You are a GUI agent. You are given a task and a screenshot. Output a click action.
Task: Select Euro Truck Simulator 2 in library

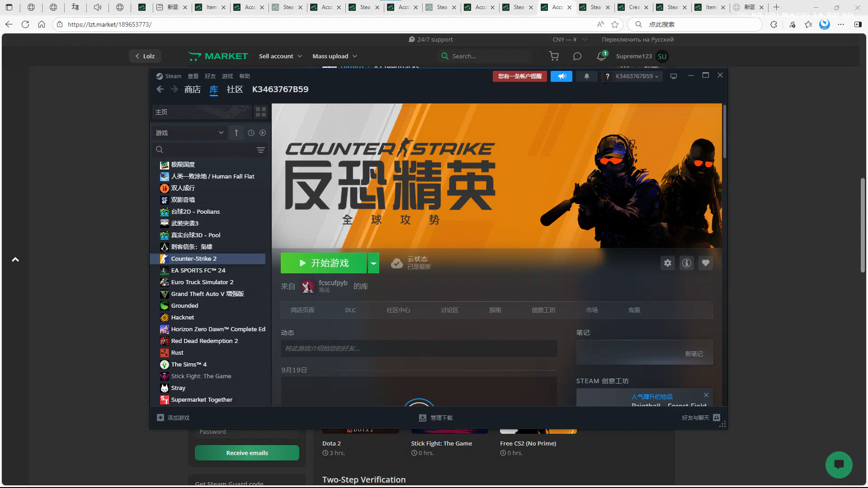coord(208,282)
